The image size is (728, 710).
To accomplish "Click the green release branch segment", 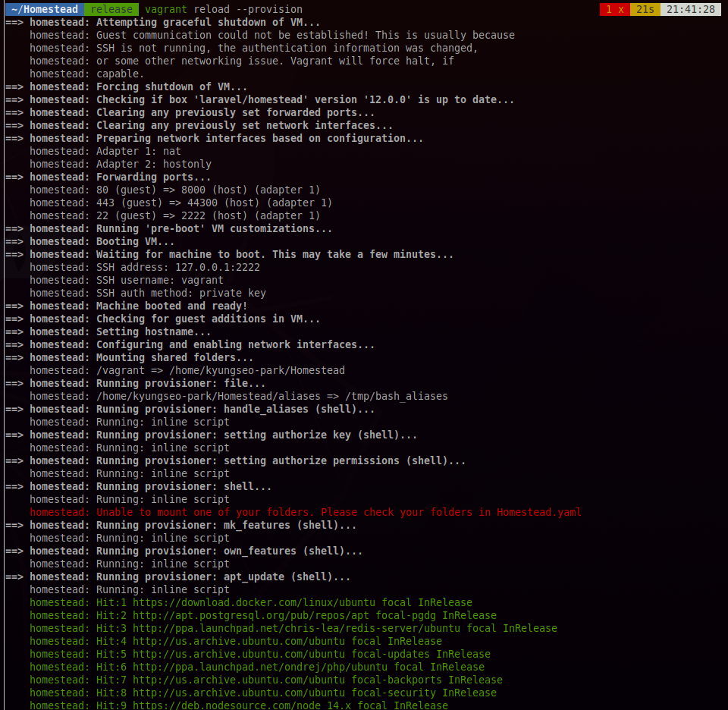I will (x=111, y=9).
